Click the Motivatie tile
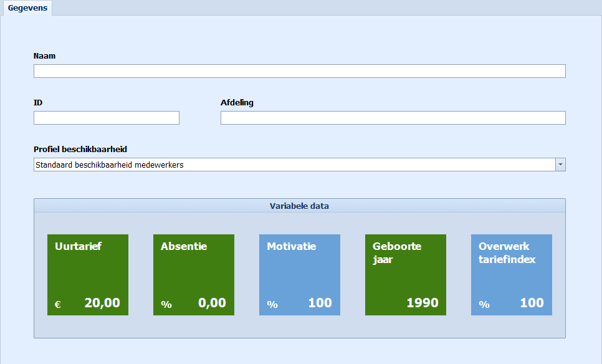 [300, 275]
